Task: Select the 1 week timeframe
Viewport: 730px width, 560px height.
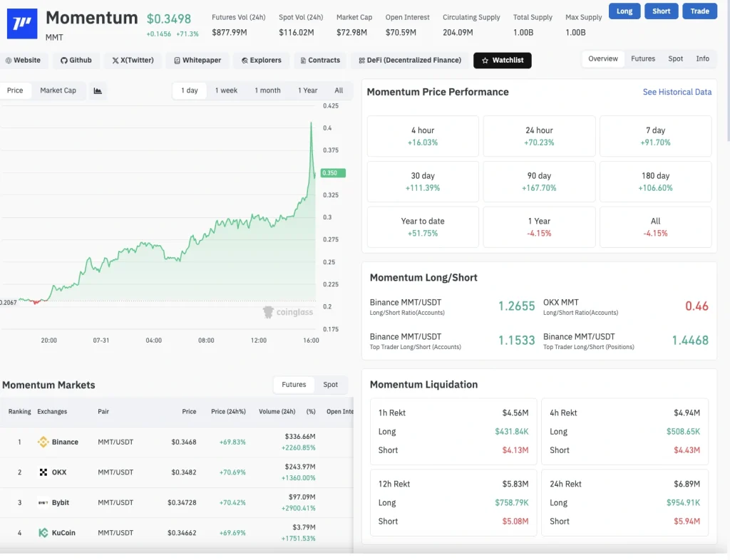Action: click(x=226, y=90)
